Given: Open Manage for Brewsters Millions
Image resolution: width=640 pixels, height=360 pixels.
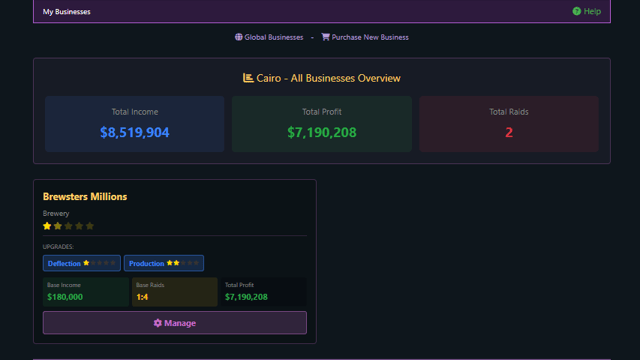Looking at the screenshot, I should coord(175,323).
